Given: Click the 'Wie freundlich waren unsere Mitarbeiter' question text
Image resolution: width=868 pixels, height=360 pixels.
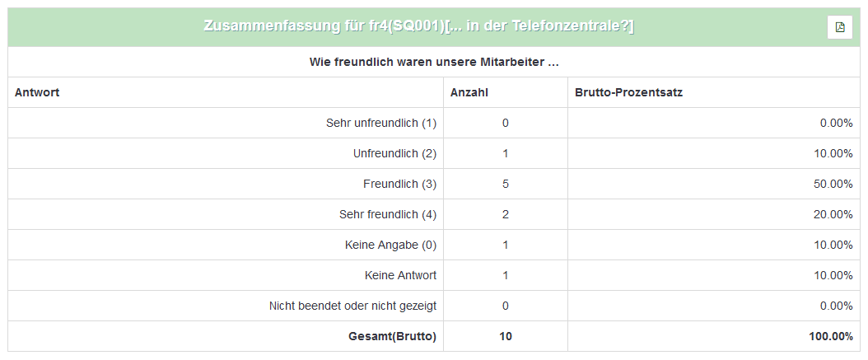Looking at the screenshot, I should [434, 62].
